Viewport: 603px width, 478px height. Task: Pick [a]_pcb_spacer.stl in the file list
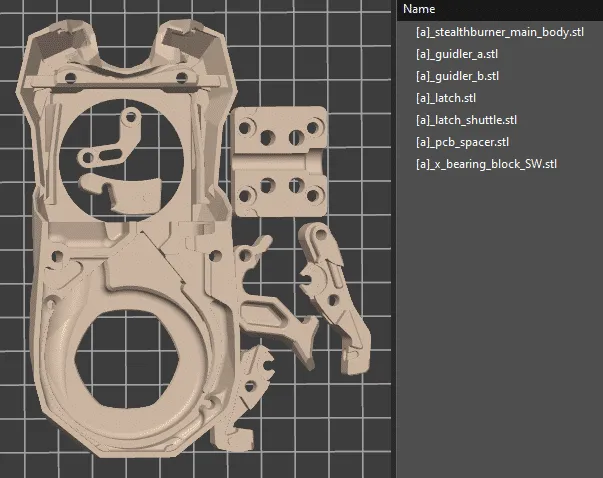coord(462,142)
